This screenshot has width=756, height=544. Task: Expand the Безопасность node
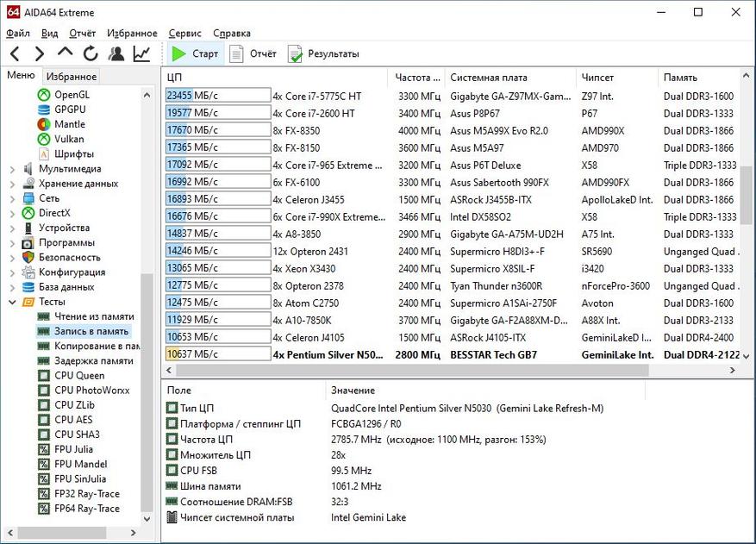12,258
